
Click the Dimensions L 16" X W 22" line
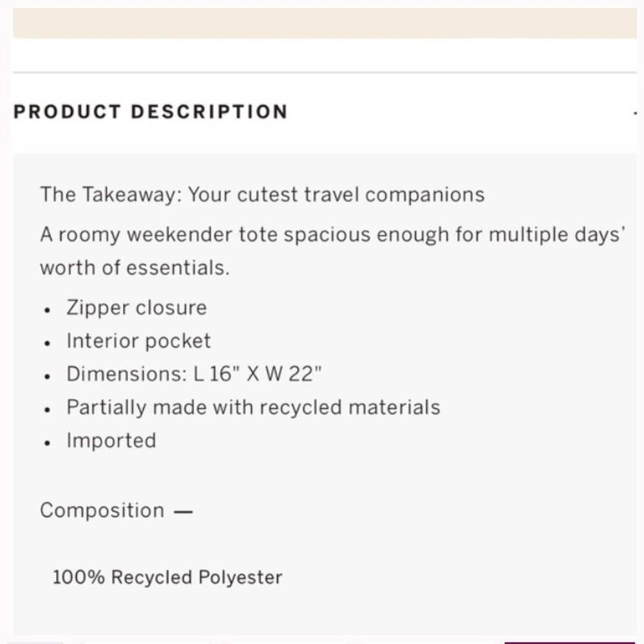194,374
